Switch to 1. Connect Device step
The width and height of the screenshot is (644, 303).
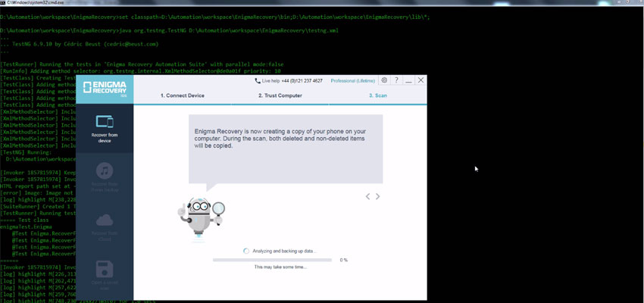(183, 95)
